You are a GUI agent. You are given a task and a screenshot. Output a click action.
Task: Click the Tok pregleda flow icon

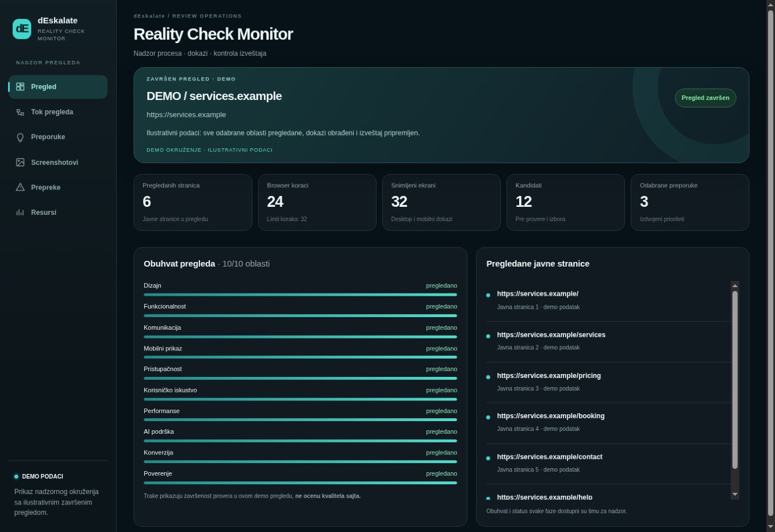tap(20, 112)
